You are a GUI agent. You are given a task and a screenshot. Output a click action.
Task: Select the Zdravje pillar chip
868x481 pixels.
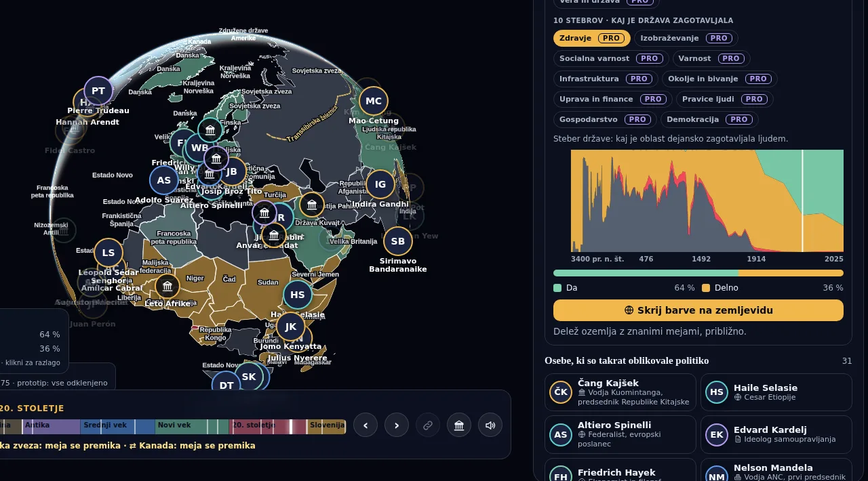click(x=592, y=39)
